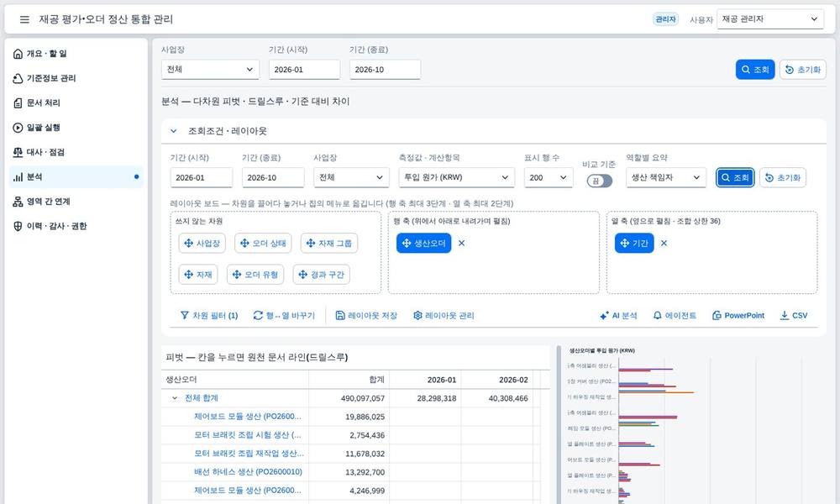The height and width of the screenshot is (504, 840).
Task: Select 분석 in the sidebar
Action: click(76, 176)
